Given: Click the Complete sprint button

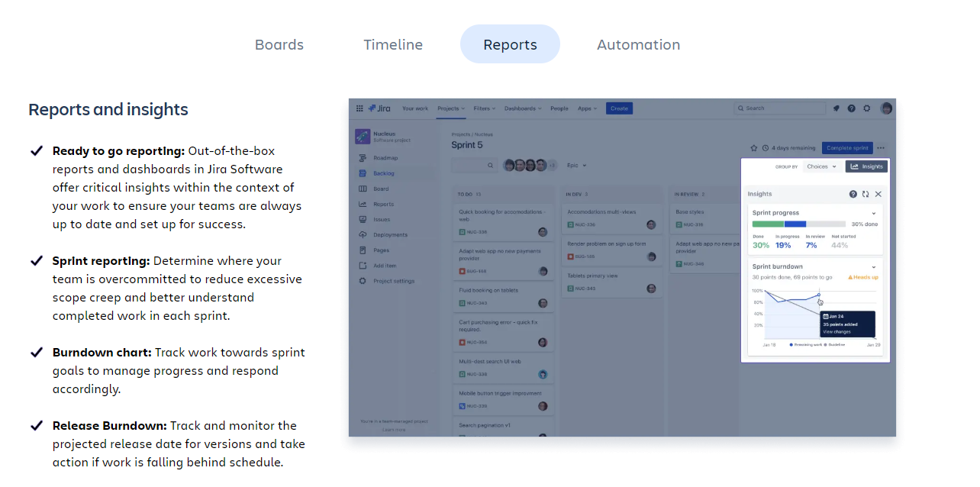Looking at the screenshot, I should pos(848,148).
